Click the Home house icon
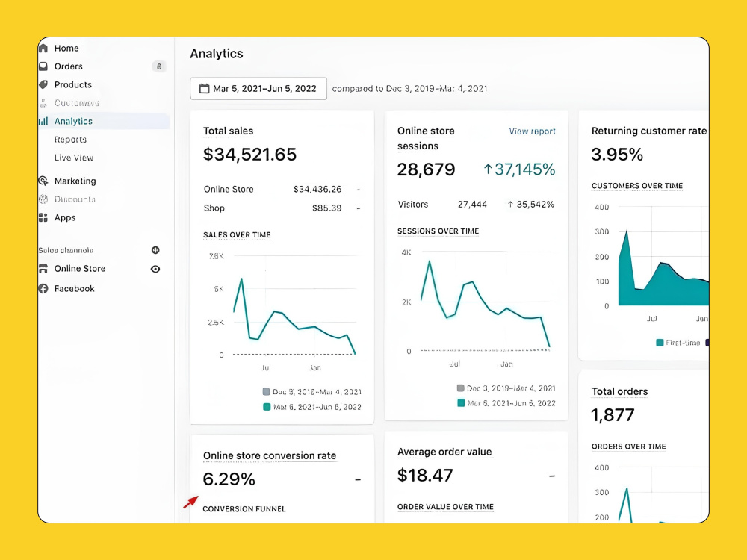This screenshot has height=560, width=747. click(43, 48)
